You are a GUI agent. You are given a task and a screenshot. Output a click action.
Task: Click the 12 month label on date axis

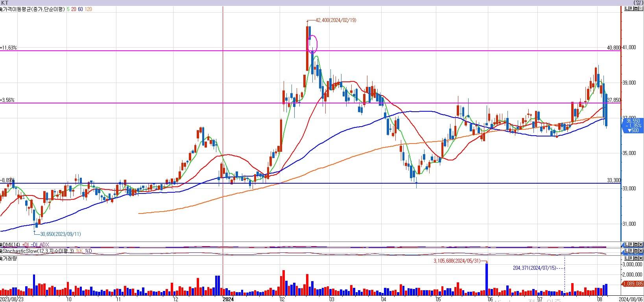point(176,299)
